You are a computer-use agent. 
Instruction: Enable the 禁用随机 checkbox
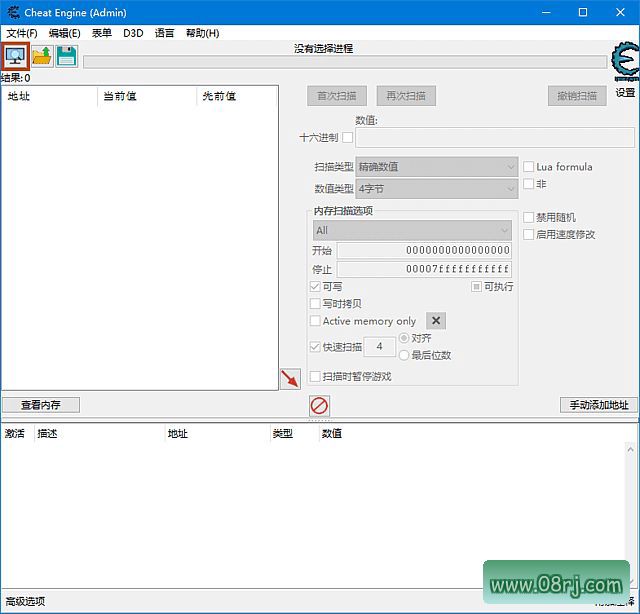tap(529, 217)
